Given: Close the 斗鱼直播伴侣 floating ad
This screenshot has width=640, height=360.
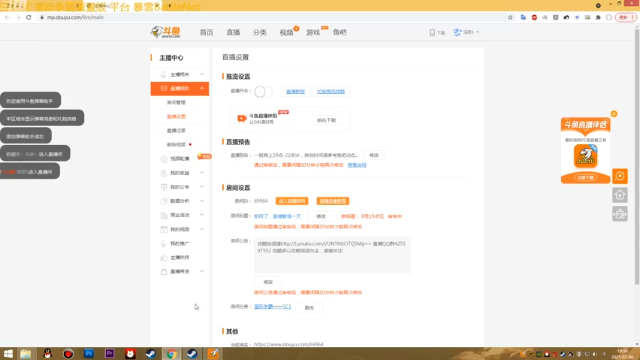Looking at the screenshot, I should 613,114.
